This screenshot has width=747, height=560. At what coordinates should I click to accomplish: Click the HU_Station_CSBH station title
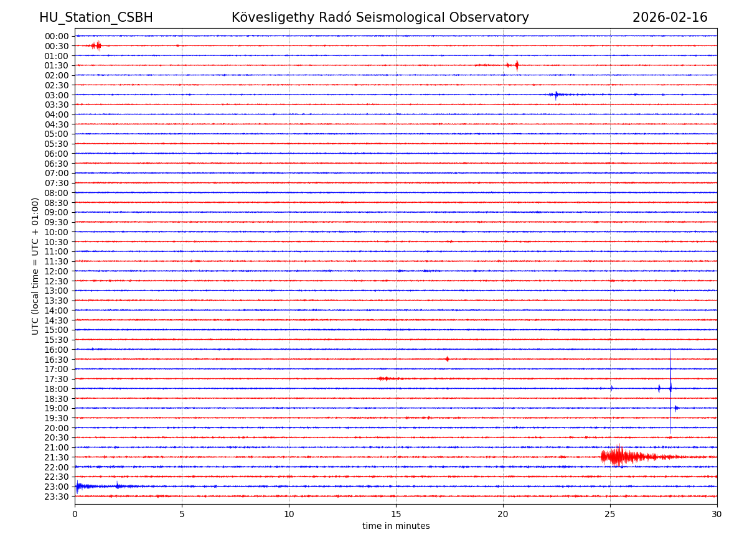tap(96, 17)
